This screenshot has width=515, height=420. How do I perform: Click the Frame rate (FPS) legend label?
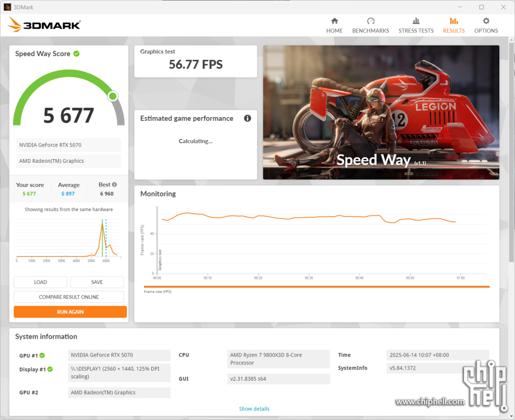click(158, 292)
